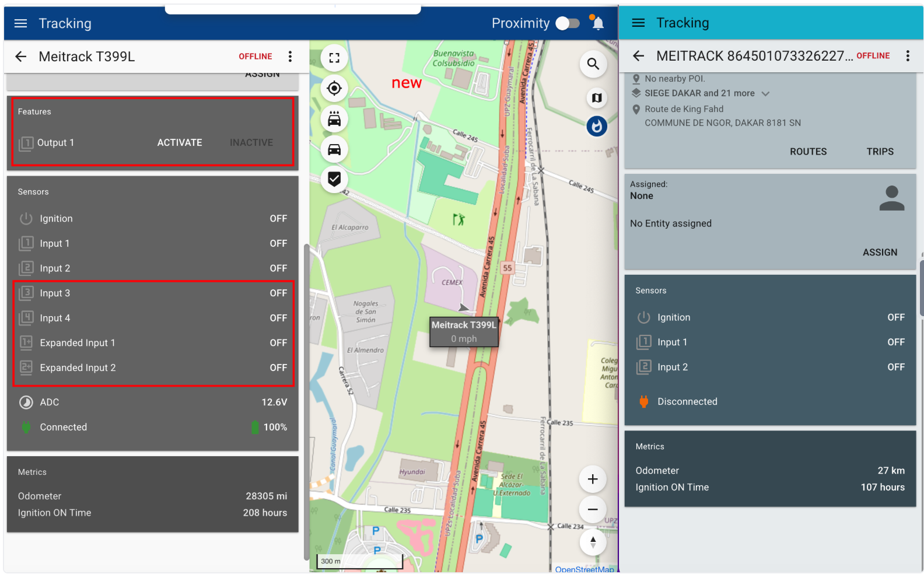Click the Output 1 icon in Features
This screenshot has width=924, height=581.
click(x=26, y=143)
